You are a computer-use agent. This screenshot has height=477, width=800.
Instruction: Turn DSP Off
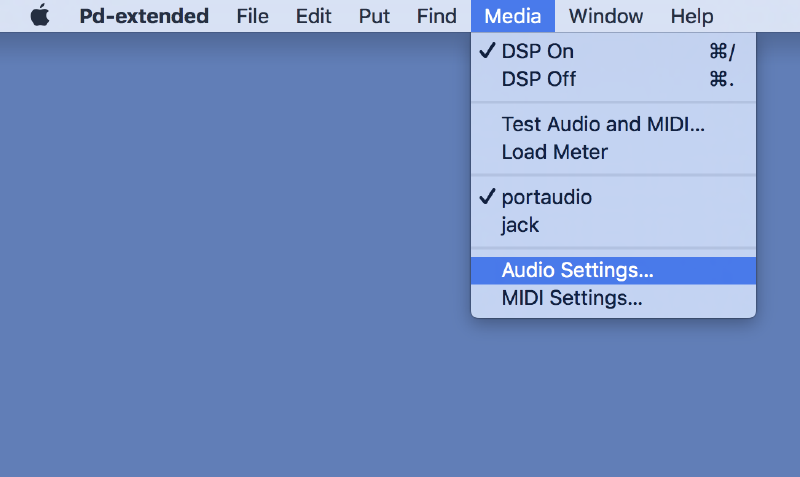tap(539, 79)
